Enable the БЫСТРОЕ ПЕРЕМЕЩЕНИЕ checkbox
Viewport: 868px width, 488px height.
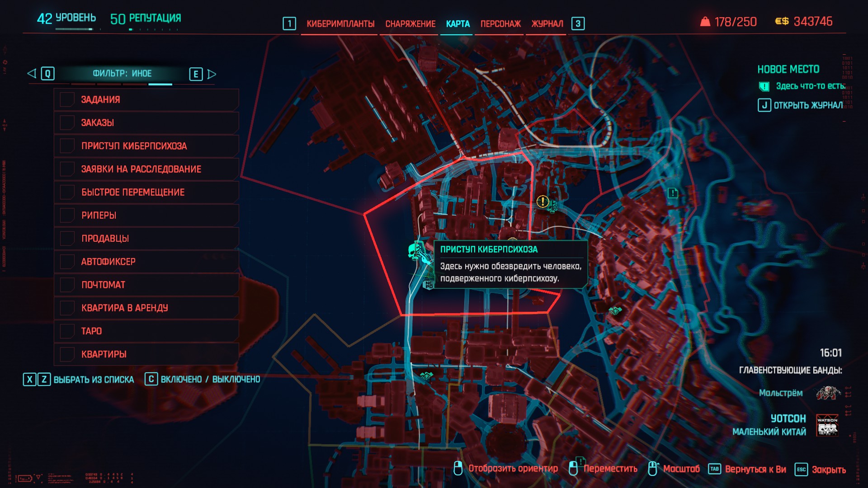pyautogui.click(x=67, y=192)
